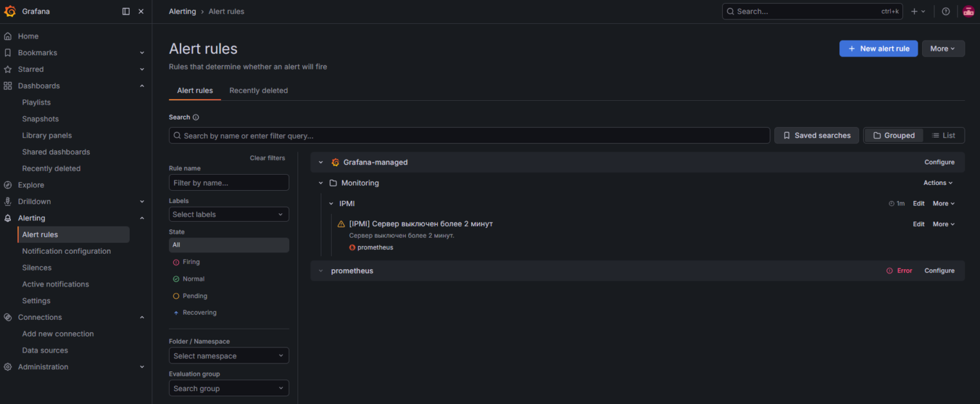Click the info icon next to Search label

coord(196,118)
